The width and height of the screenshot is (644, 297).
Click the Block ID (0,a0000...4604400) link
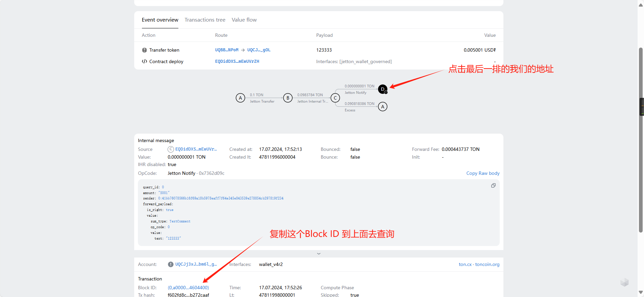tap(188, 288)
